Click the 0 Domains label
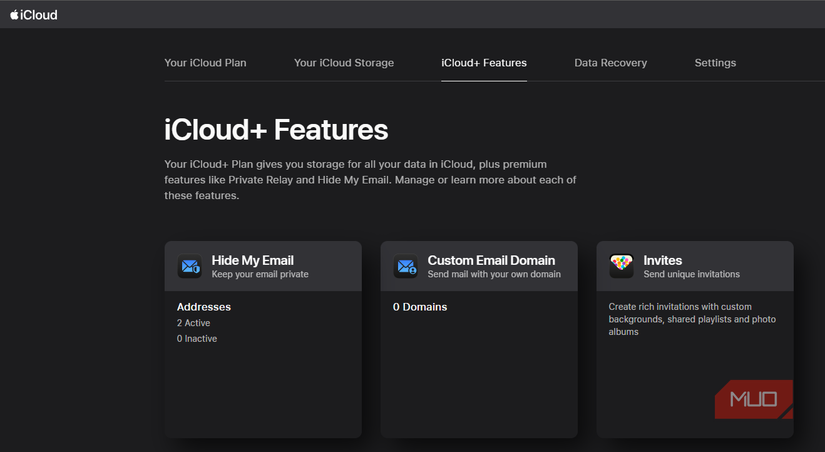This screenshot has width=825, height=452. (419, 307)
